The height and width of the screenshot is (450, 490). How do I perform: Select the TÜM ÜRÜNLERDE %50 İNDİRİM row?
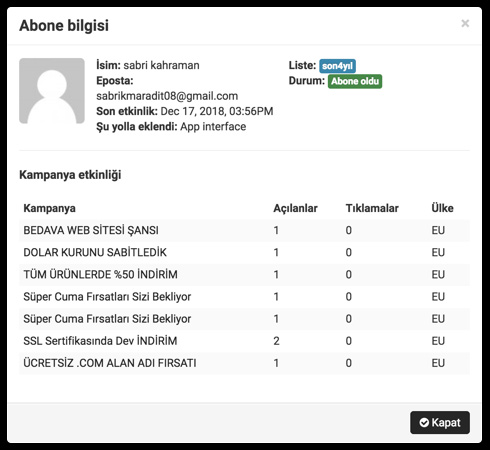(x=244, y=274)
